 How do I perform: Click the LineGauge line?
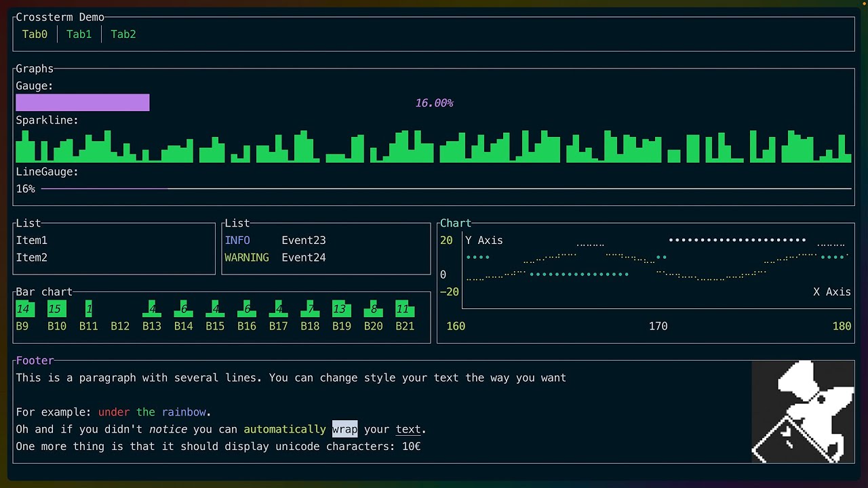[446, 188]
